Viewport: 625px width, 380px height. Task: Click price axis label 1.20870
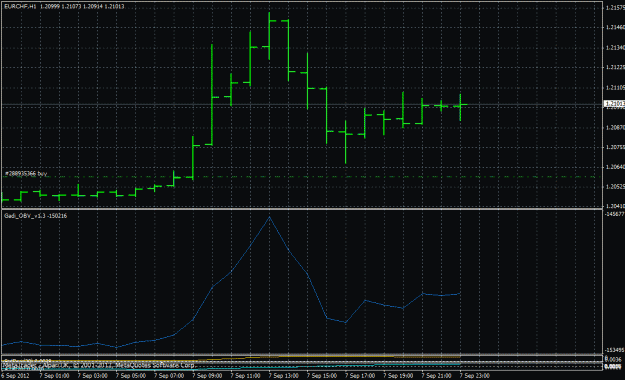pos(615,128)
